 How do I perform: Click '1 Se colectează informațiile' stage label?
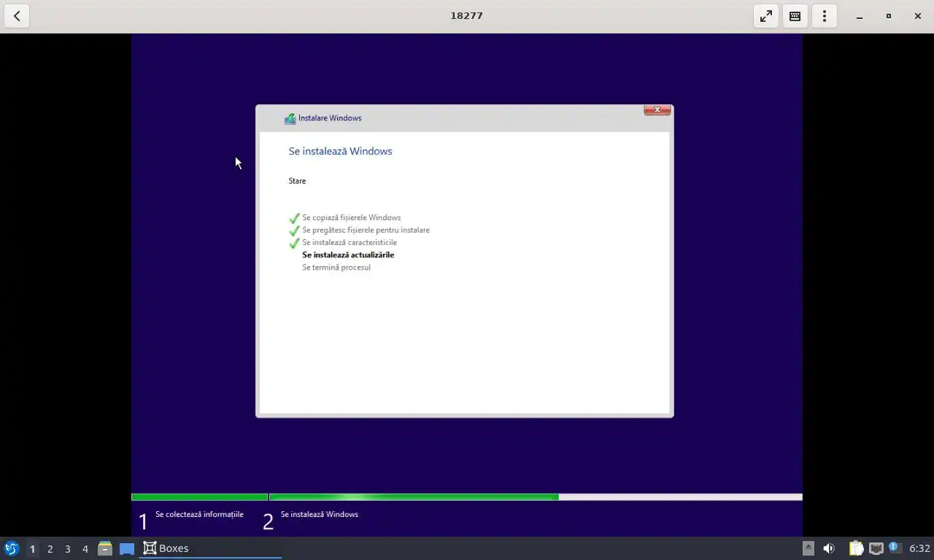[191, 519]
